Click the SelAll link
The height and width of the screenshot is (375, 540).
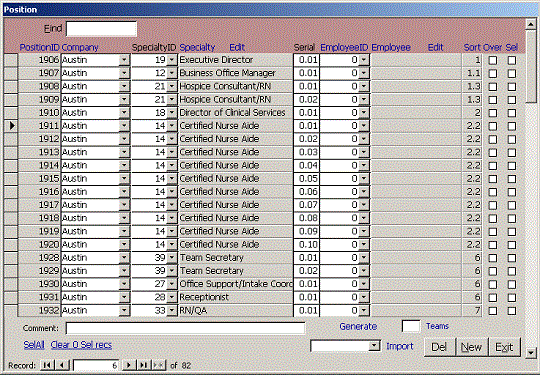[x=34, y=345]
